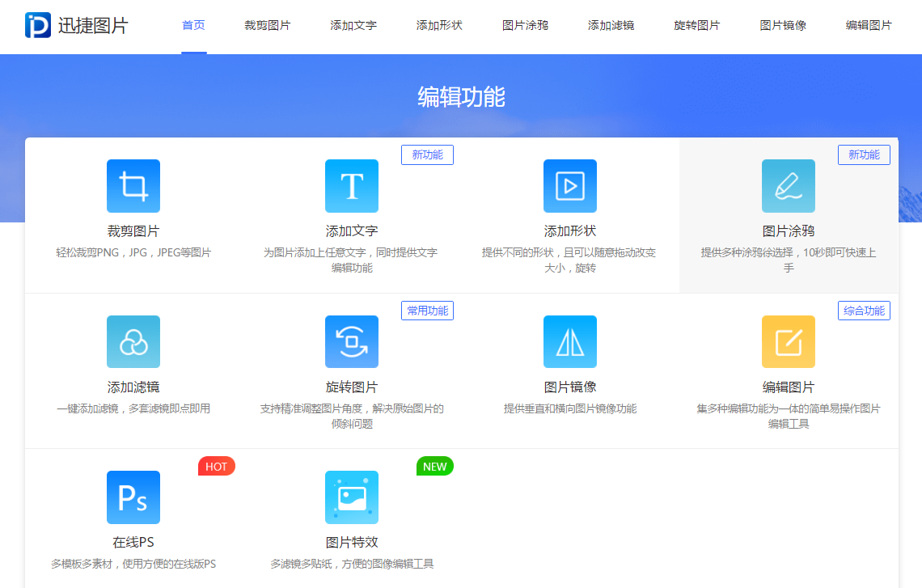The height and width of the screenshot is (588, 922).
Task: Click the 图片涂鸦 card title
Action: [x=789, y=231]
